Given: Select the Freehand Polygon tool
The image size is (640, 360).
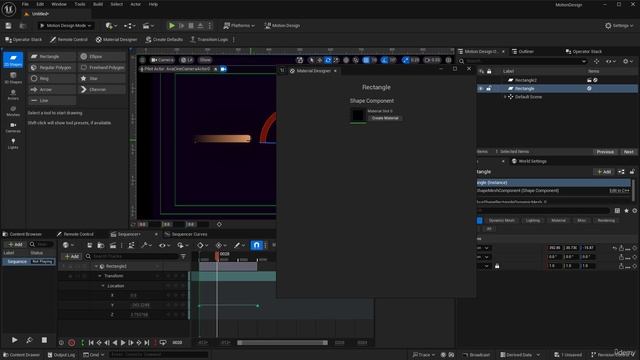Looking at the screenshot, I should tap(102, 67).
